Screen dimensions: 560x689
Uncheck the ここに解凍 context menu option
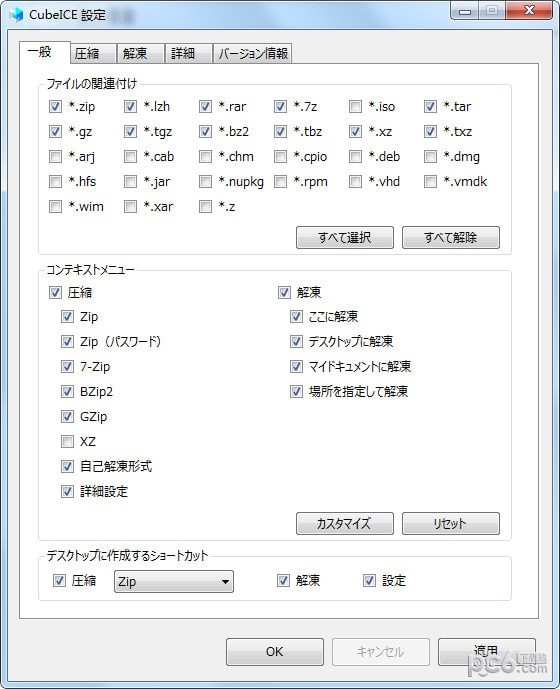coord(296,316)
